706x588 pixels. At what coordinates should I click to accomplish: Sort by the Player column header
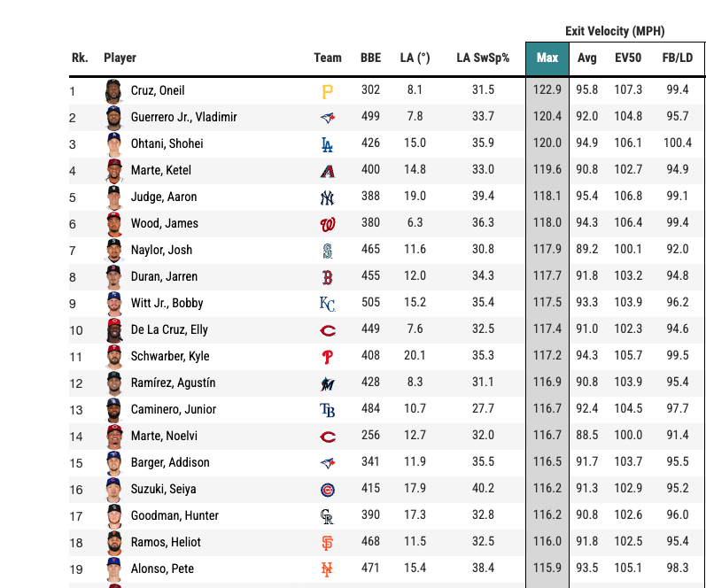click(120, 58)
